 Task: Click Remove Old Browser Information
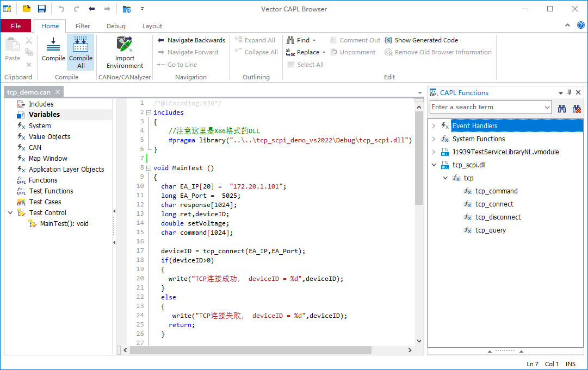coord(438,52)
